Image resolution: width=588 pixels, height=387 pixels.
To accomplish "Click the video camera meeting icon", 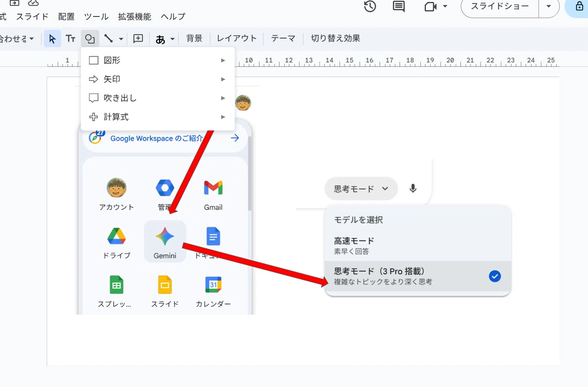I will (430, 6).
